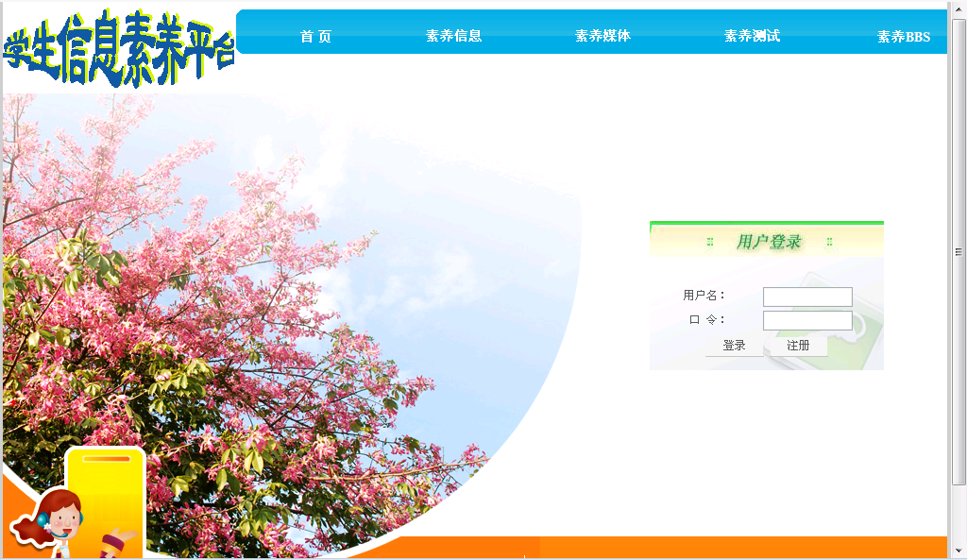Screen dimensions: 967x560
Task: Open the 素养媒体 navigation tab
Action: tap(602, 36)
